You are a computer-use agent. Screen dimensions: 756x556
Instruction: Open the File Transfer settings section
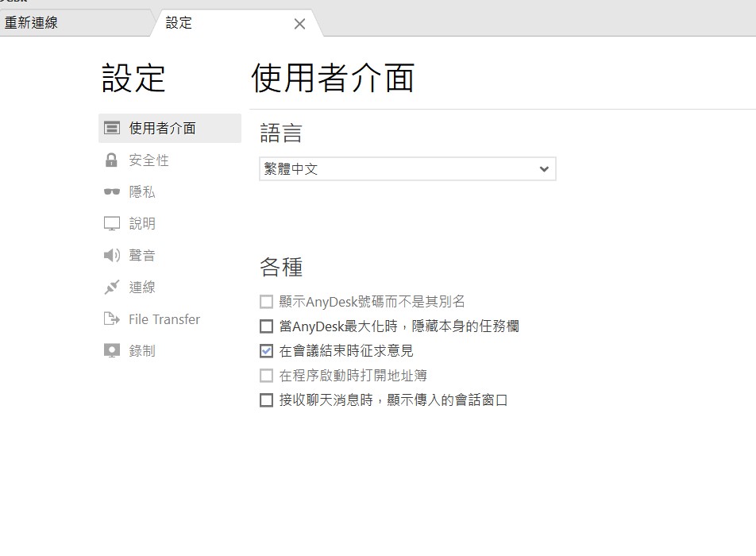[170, 319]
